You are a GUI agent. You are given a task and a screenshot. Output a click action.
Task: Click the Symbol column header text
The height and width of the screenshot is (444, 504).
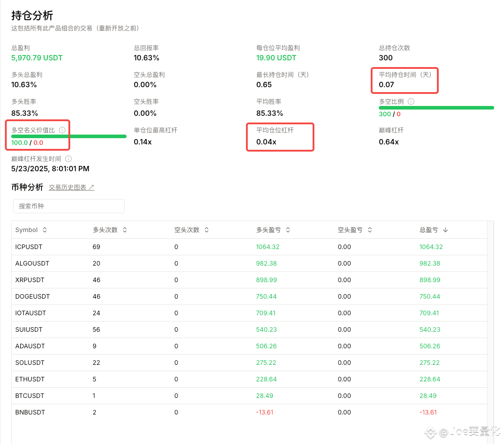coord(26,230)
